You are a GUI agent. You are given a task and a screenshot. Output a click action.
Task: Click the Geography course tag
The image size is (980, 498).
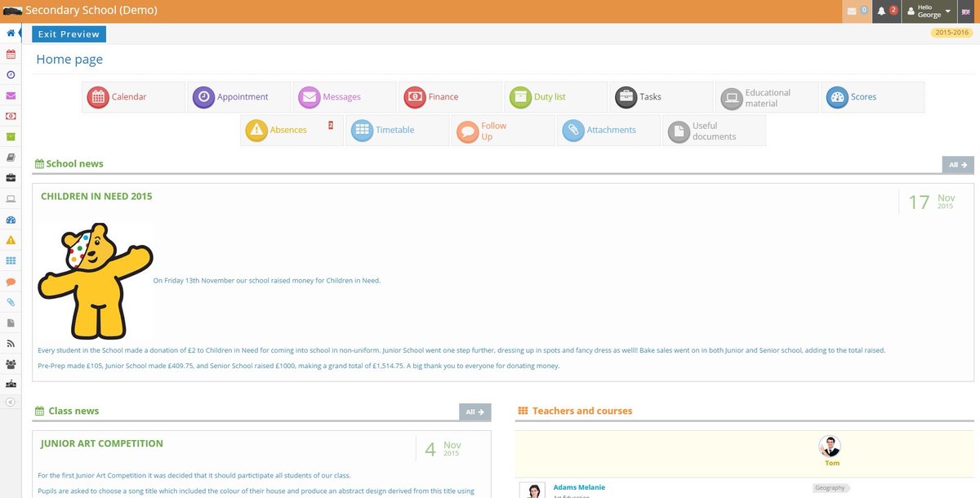[x=831, y=488]
